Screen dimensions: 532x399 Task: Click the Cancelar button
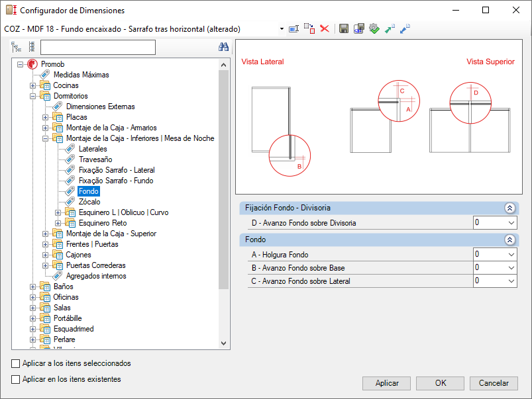pos(494,383)
